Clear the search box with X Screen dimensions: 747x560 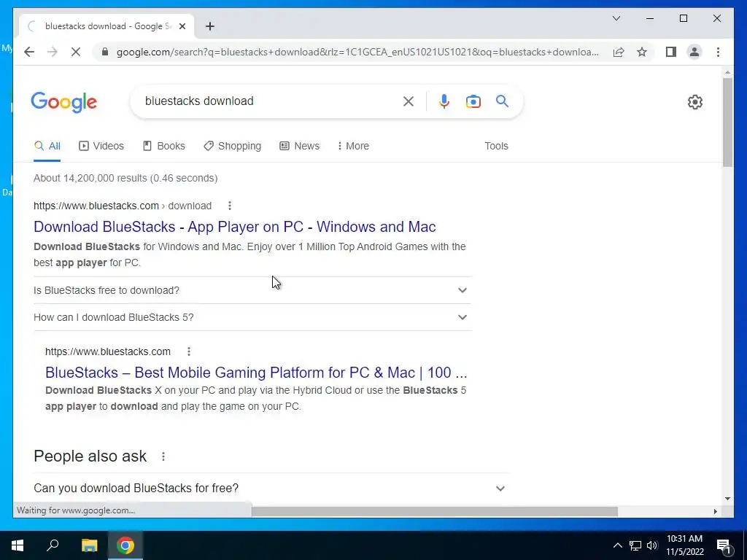409,101
